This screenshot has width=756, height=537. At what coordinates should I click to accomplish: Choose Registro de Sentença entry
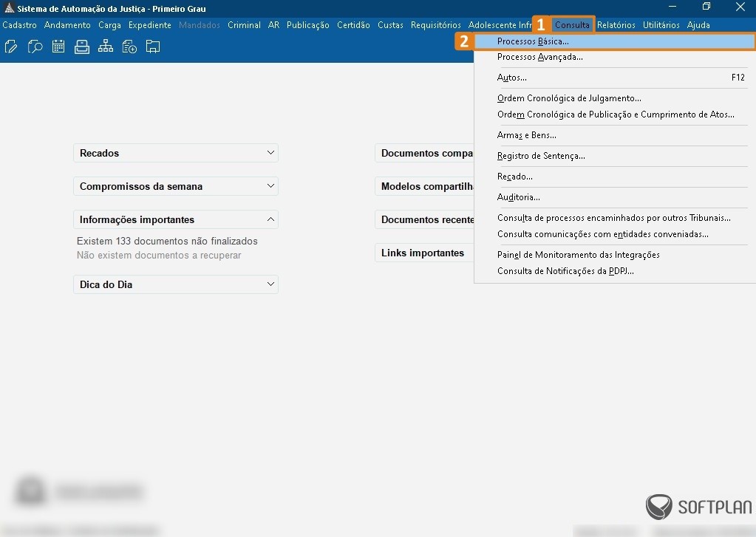click(614, 156)
